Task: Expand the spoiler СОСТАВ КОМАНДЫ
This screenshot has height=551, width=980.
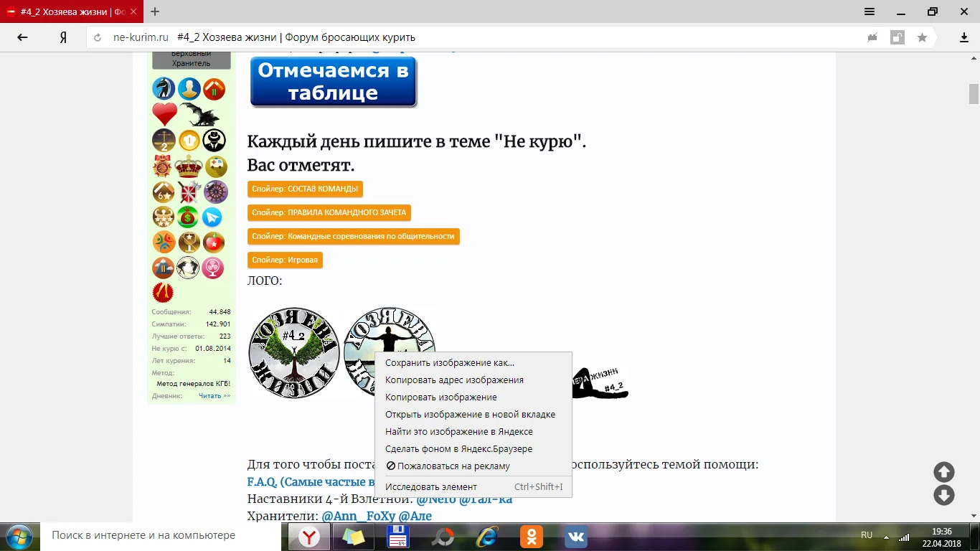Action: click(305, 189)
